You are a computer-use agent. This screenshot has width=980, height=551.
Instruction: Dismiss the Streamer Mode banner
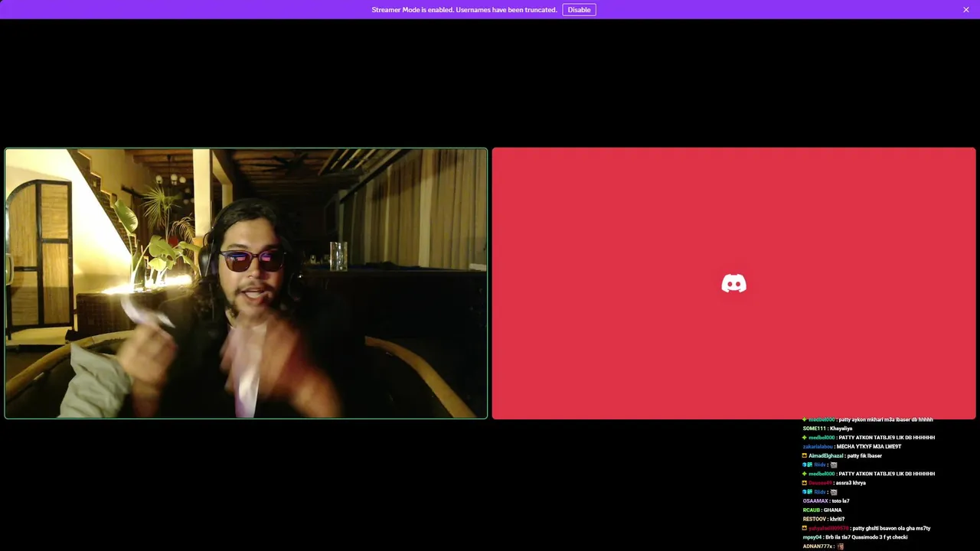pyautogui.click(x=966, y=10)
